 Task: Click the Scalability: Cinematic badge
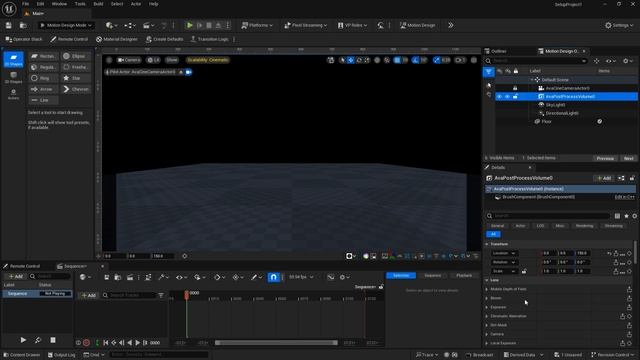[x=208, y=60]
